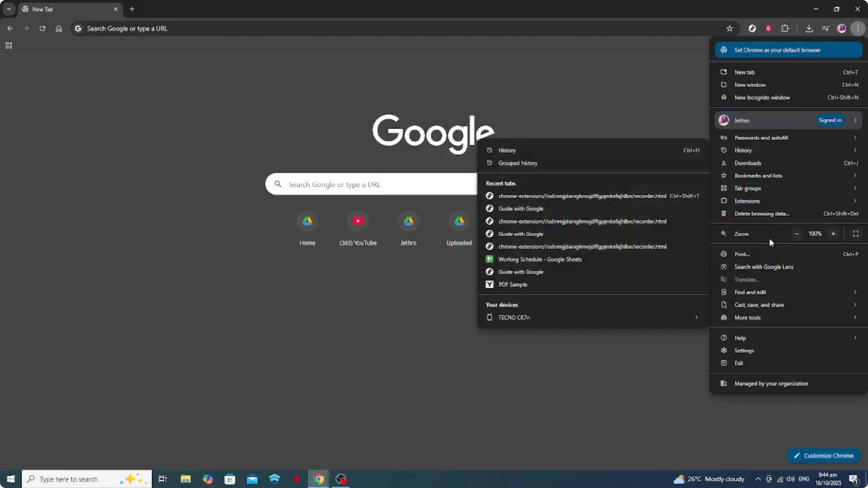
Task: Bookmark this page with the star icon
Action: pos(730,28)
